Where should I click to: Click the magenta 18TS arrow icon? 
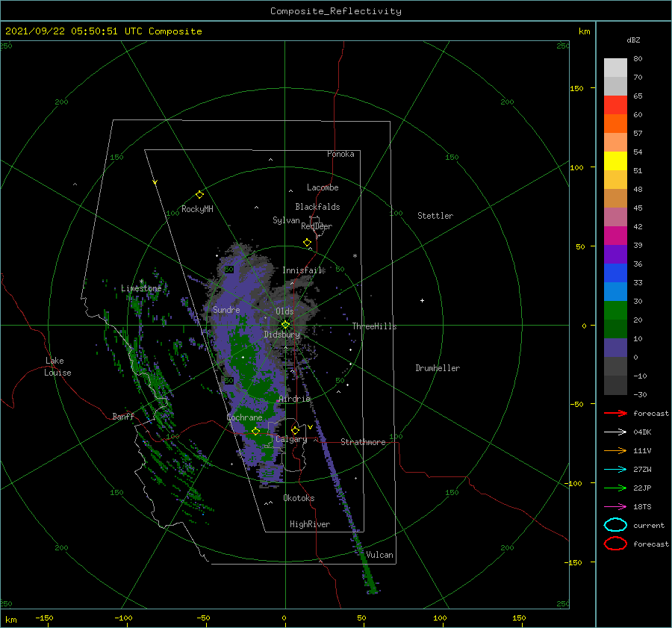tap(615, 507)
